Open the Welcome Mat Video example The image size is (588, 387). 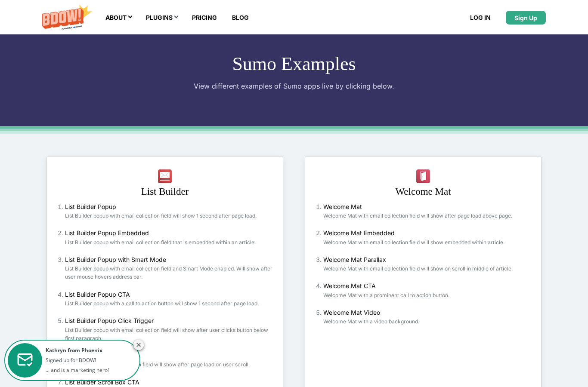pyautogui.click(x=352, y=313)
